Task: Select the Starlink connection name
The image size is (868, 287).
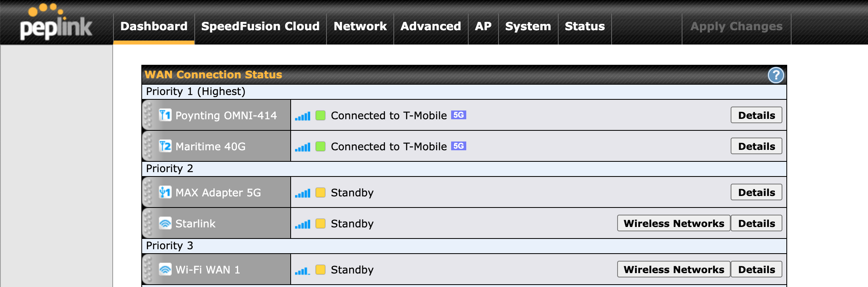Action: 195,224
